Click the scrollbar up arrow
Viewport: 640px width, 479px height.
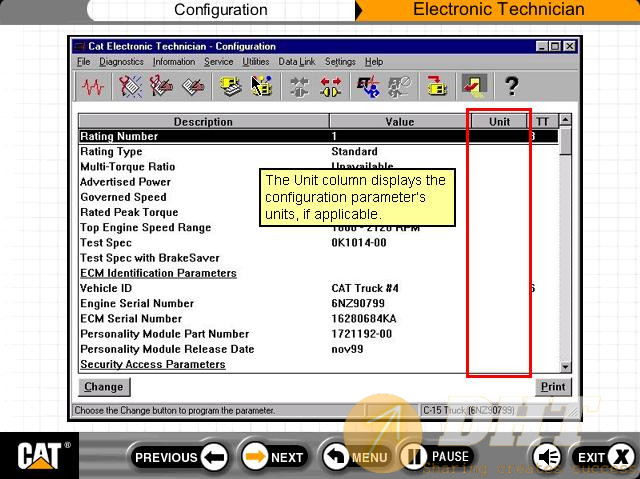[x=565, y=120]
